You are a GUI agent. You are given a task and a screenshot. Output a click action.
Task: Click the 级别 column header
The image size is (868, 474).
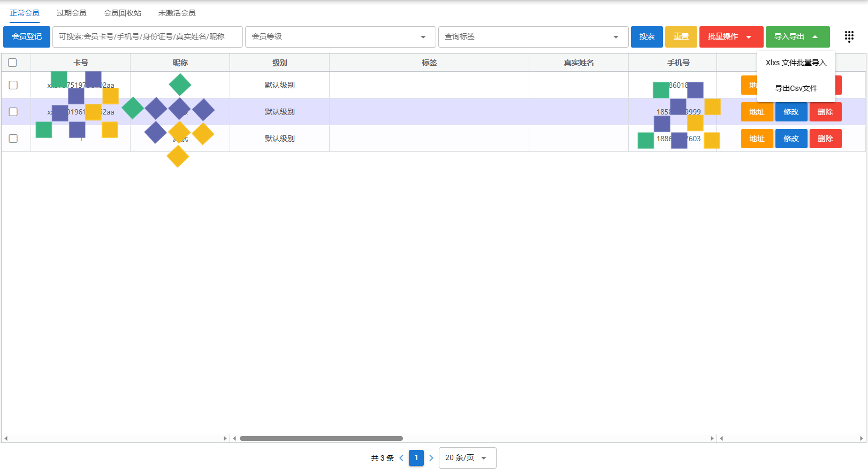[280, 63]
